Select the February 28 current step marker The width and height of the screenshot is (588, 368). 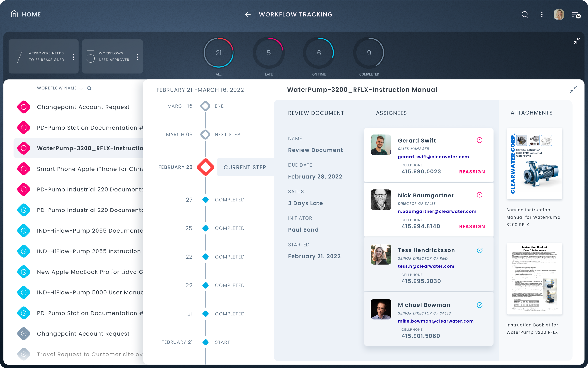coord(205,167)
